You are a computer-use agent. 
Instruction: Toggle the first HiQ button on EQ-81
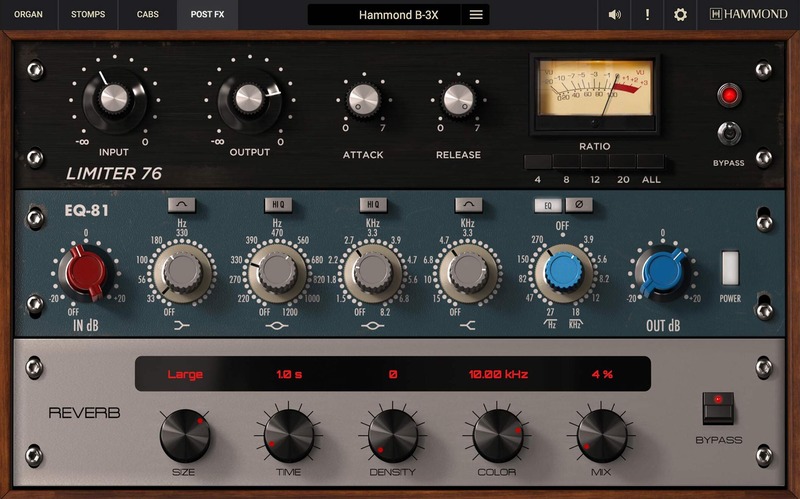coord(279,204)
